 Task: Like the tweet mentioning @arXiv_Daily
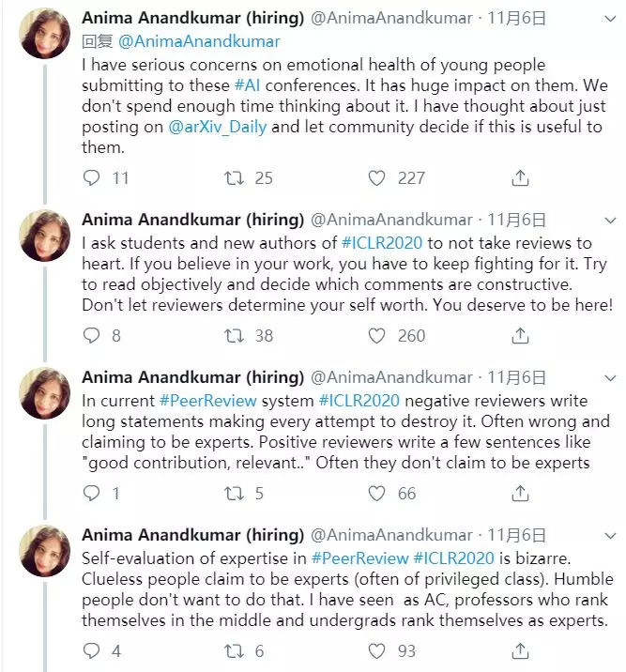click(x=376, y=178)
